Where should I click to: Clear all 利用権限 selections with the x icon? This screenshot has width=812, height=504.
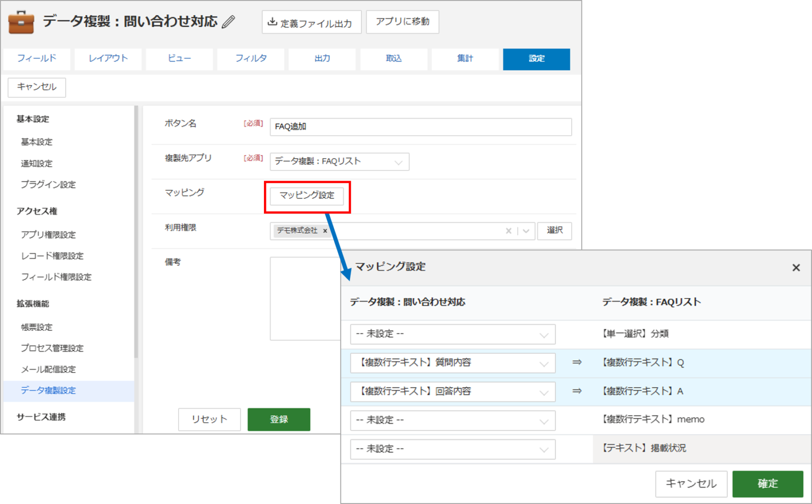pyautogui.click(x=509, y=231)
